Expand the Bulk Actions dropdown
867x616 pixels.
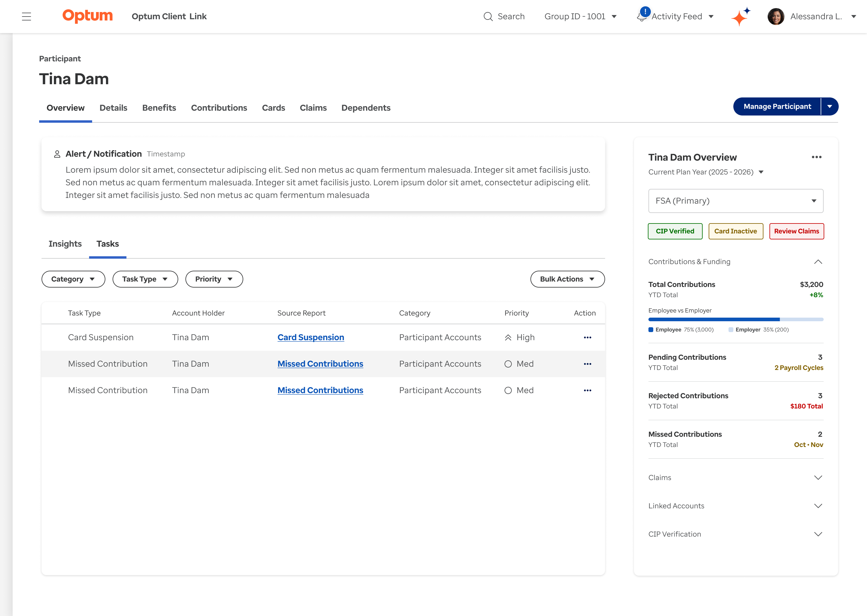[x=567, y=279]
